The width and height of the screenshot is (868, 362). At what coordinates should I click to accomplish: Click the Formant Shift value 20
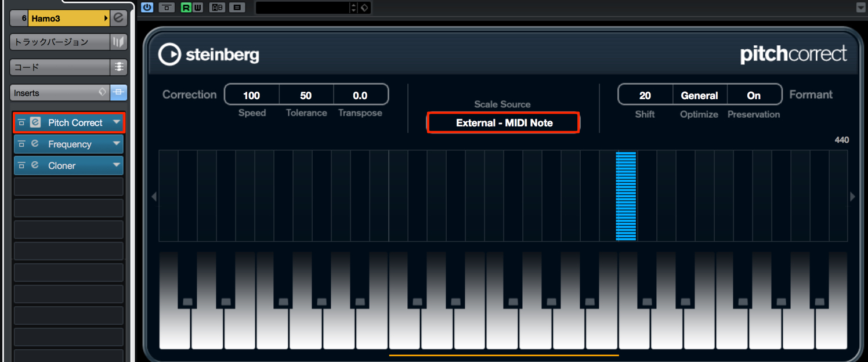pyautogui.click(x=645, y=95)
